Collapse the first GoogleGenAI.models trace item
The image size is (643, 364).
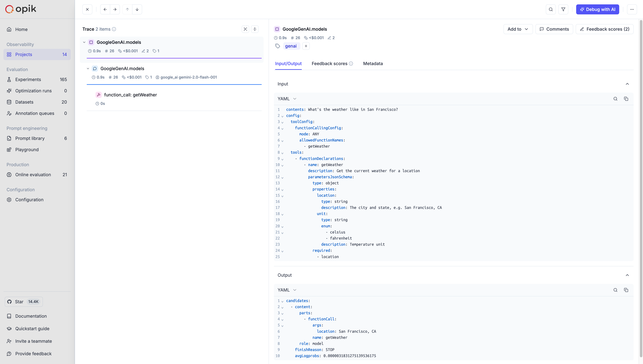click(x=84, y=42)
